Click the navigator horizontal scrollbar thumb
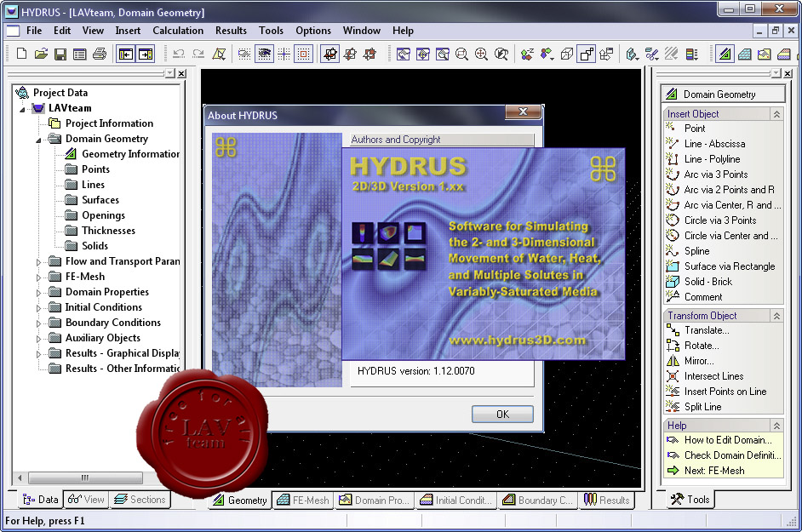 click(x=85, y=478)
